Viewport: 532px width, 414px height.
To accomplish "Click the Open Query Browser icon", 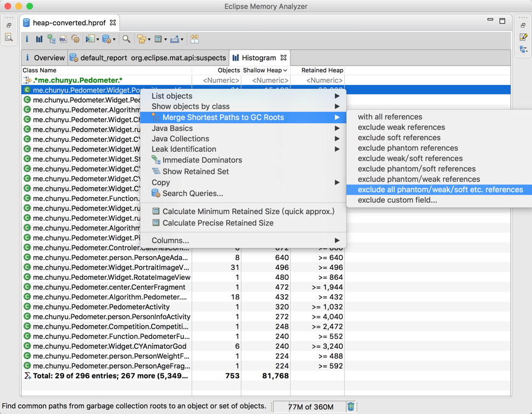I will [107, 39].
